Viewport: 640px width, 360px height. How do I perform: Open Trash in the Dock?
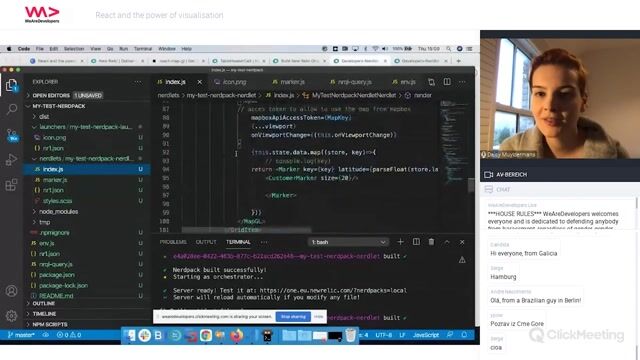point(351,335)
